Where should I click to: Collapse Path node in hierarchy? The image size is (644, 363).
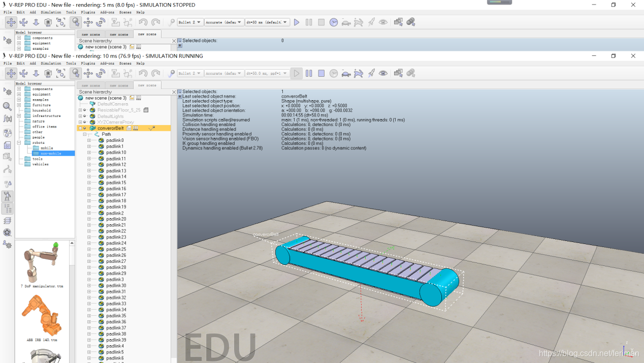pos(84,135)
